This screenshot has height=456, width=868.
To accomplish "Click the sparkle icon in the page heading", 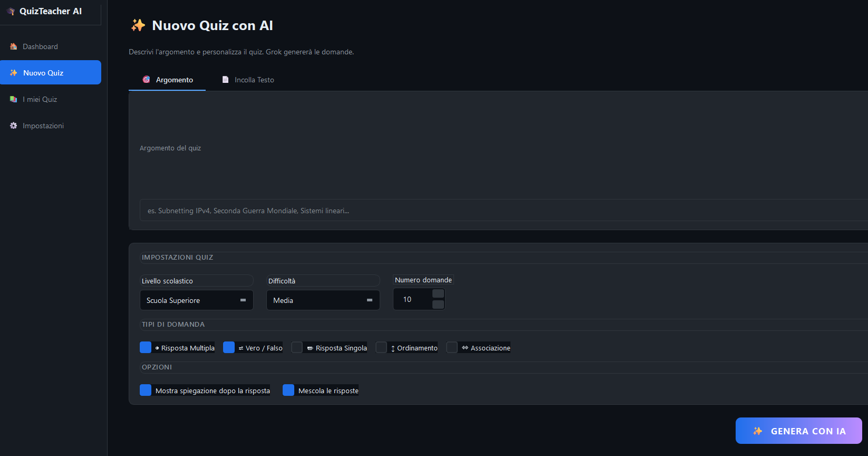I will 138,25.
